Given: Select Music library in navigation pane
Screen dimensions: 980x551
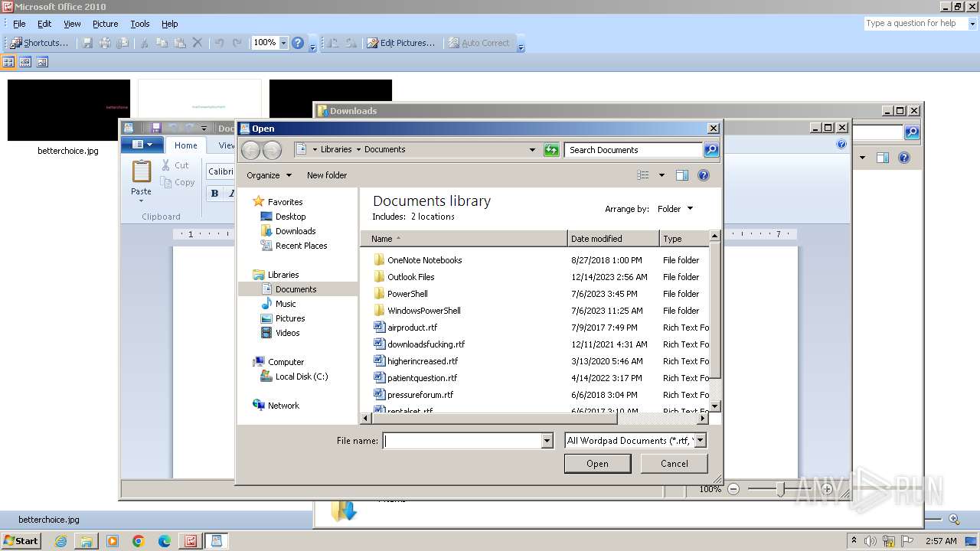Looking at the screenshot, I should click(x=286, y=304).
